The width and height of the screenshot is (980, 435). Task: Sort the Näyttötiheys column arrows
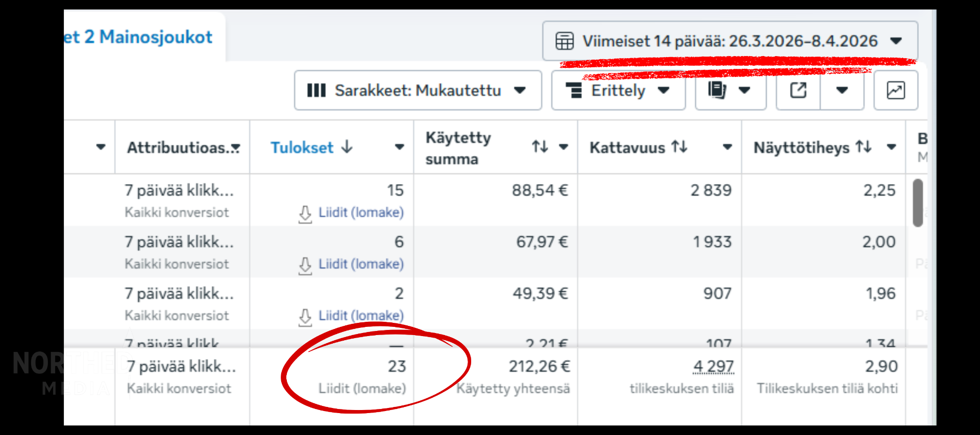(x=863, y=147)
